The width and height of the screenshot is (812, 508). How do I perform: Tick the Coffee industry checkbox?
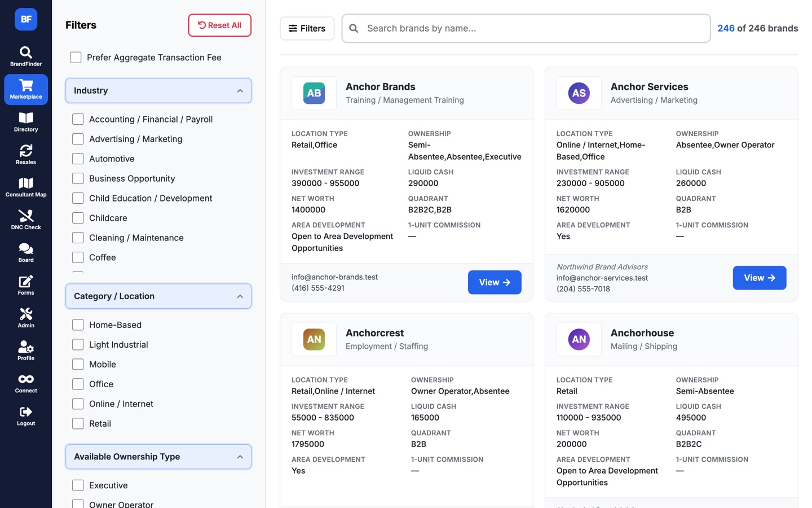[78, 257]
